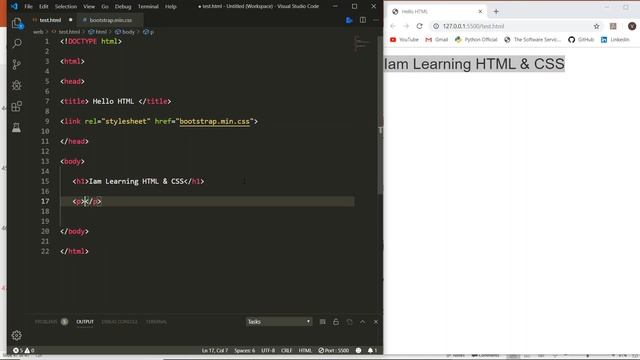
Task: Open the Debug view in activity bar
Action: point(17,85)
